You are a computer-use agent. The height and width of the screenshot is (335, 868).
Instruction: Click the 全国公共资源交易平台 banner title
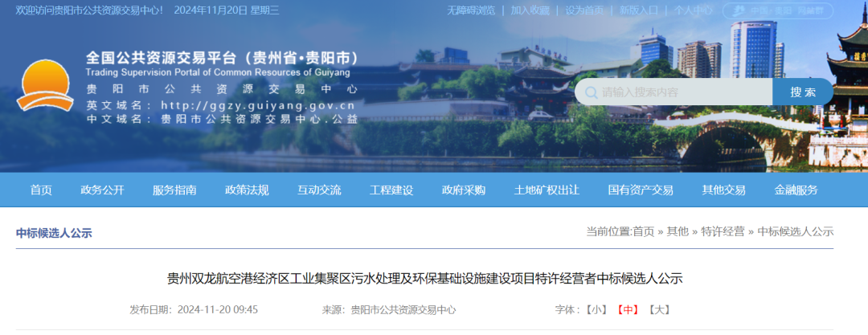pyautogui.click(x=223, y=58)
